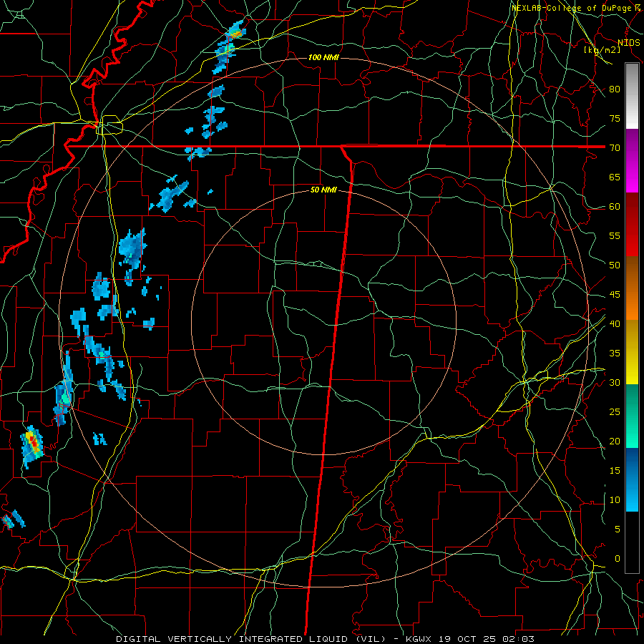Click the scale value 60
Image resolution: width=644 pixels, height=644 pixels.
615,207
